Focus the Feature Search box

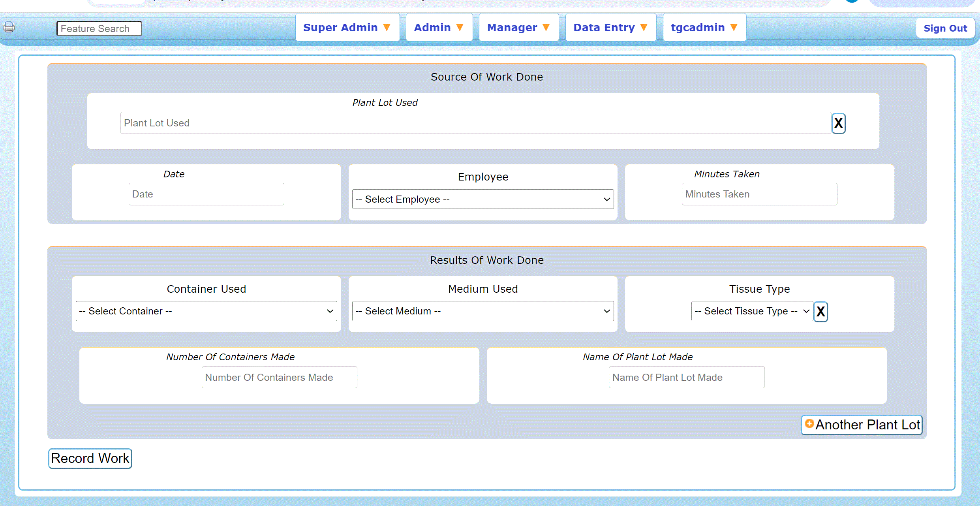tap(99, 29)
